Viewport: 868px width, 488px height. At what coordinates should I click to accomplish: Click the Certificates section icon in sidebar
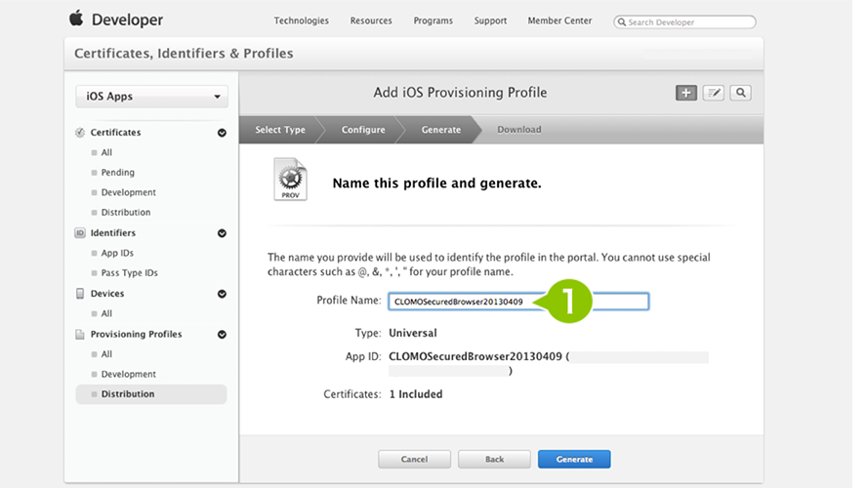click(80, 132)
